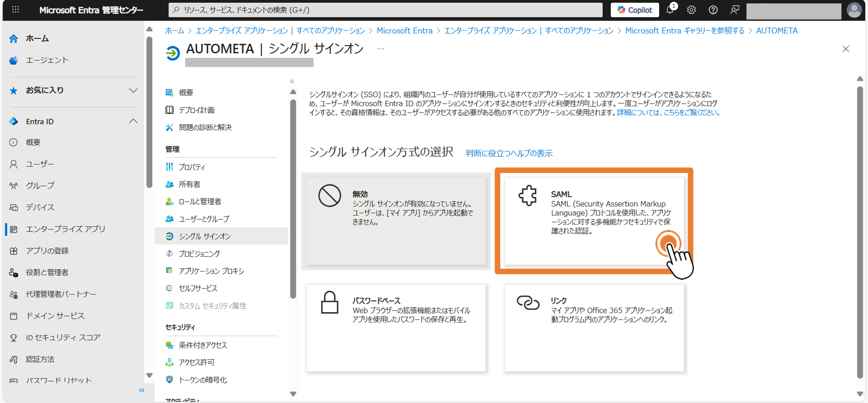Open settings gear icon in header
Screen dimensions: 868x403
click(692, 10)
